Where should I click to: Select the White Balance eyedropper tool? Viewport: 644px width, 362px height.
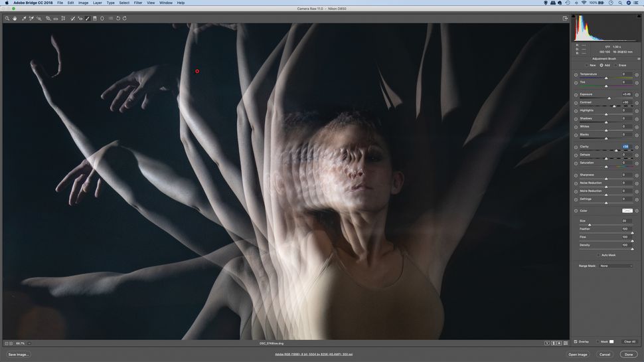point(24,19)
